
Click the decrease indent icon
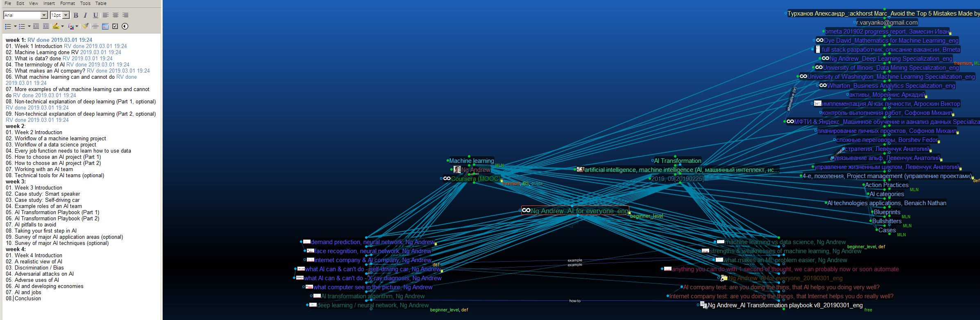click(36, 26)
